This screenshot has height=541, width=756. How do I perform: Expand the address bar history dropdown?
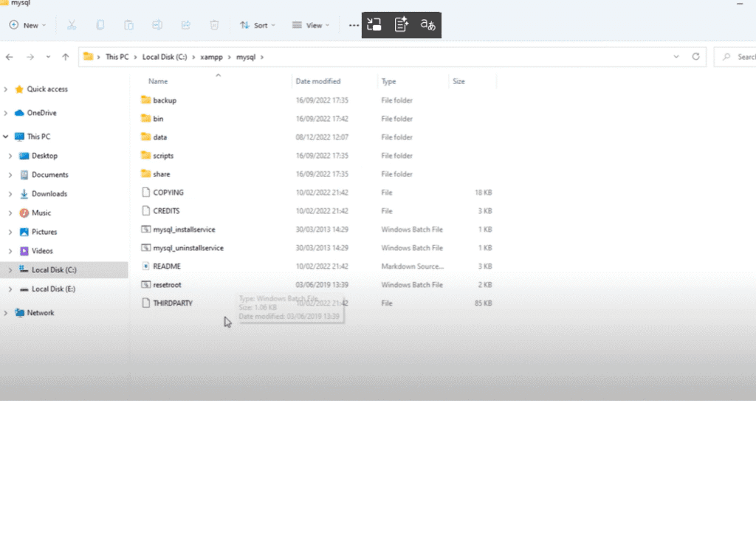676,56
